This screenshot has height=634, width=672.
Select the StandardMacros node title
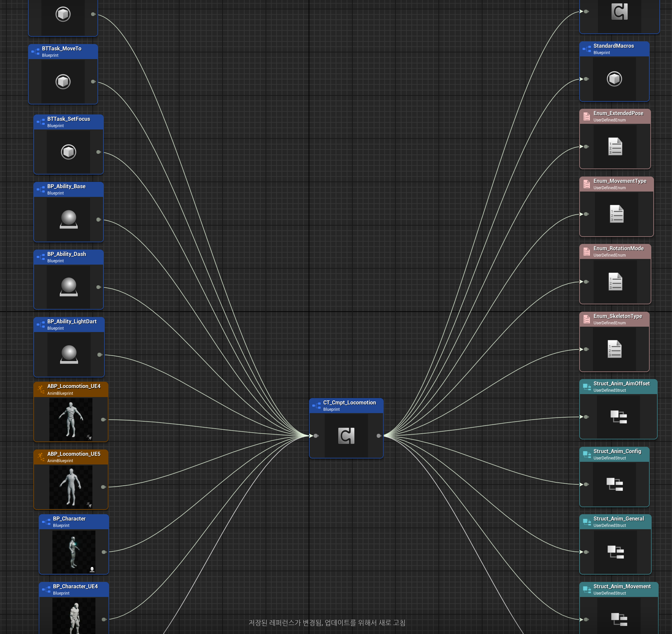[614, 46]
